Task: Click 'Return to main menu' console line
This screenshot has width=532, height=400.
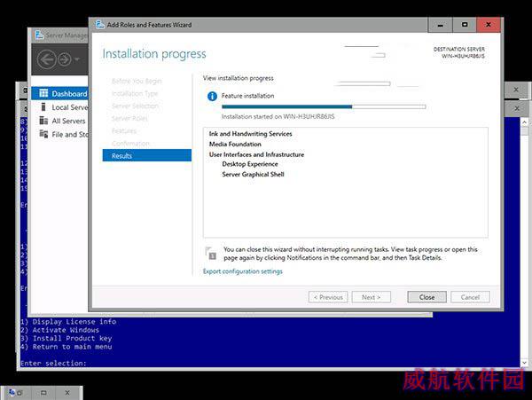Action: (73, 347)
